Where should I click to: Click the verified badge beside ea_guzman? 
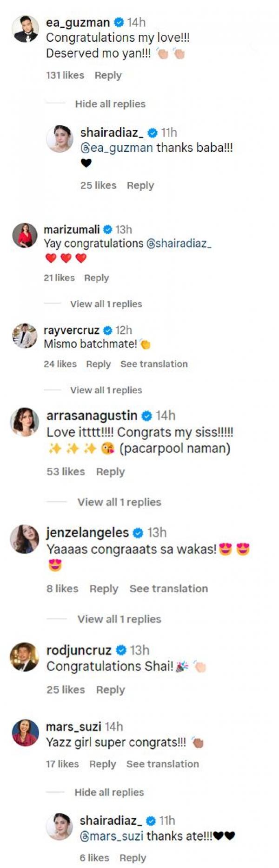[x=119, y=22]
